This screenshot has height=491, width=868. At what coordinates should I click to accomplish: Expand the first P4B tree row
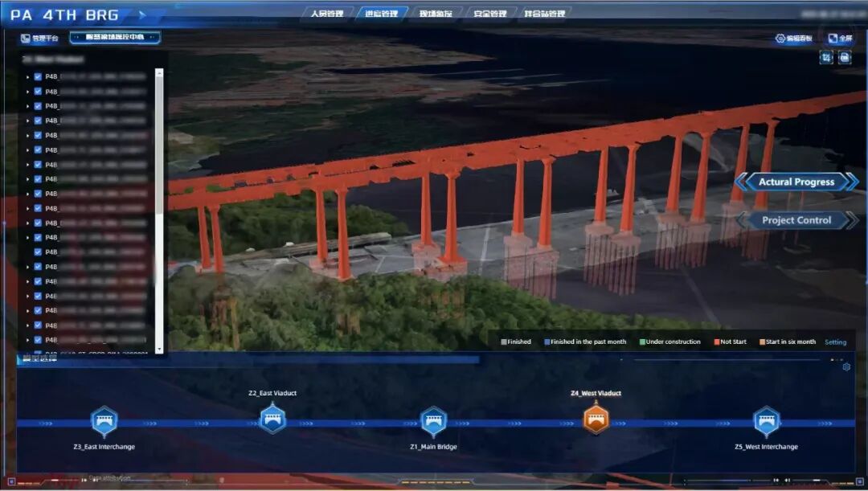pos(27,77)
